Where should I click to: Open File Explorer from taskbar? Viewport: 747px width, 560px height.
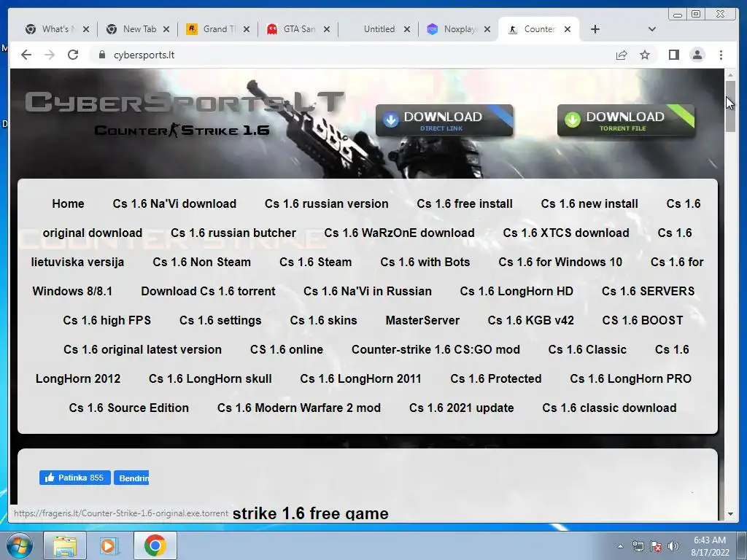coord(65,545)
